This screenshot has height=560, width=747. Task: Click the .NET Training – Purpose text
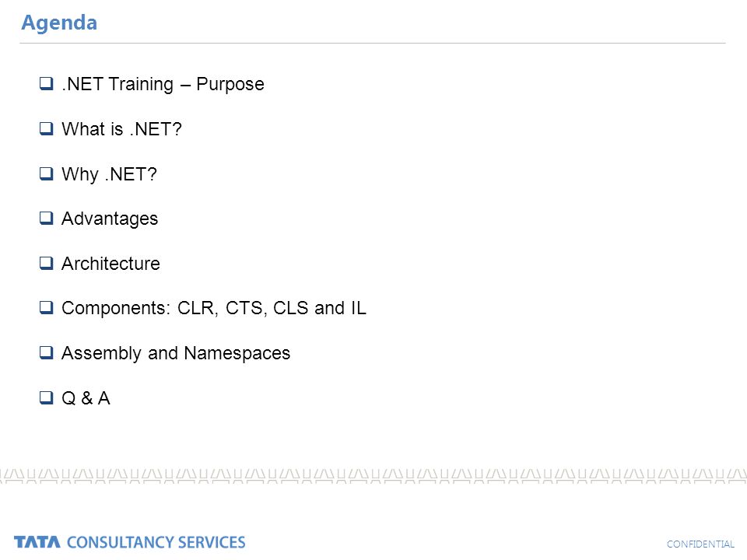(x=163, y=84)
